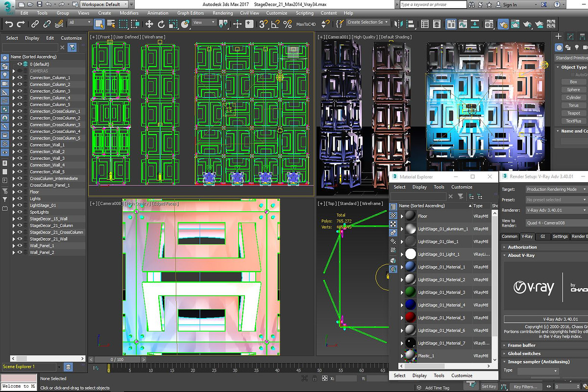This screenshot has height=392, width=588.
Task: Open the Tools menu in Material Explorer
Action: coord(439,187)
